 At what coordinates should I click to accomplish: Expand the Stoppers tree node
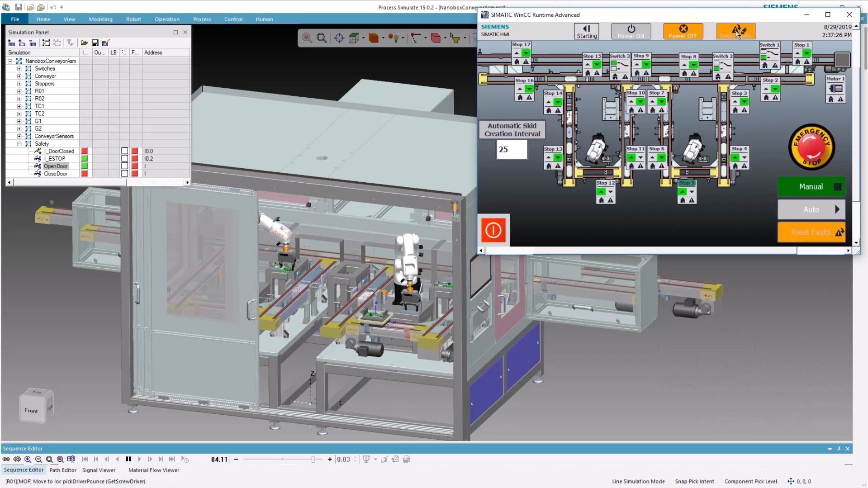pyautogui.click(x=19, y=84)
